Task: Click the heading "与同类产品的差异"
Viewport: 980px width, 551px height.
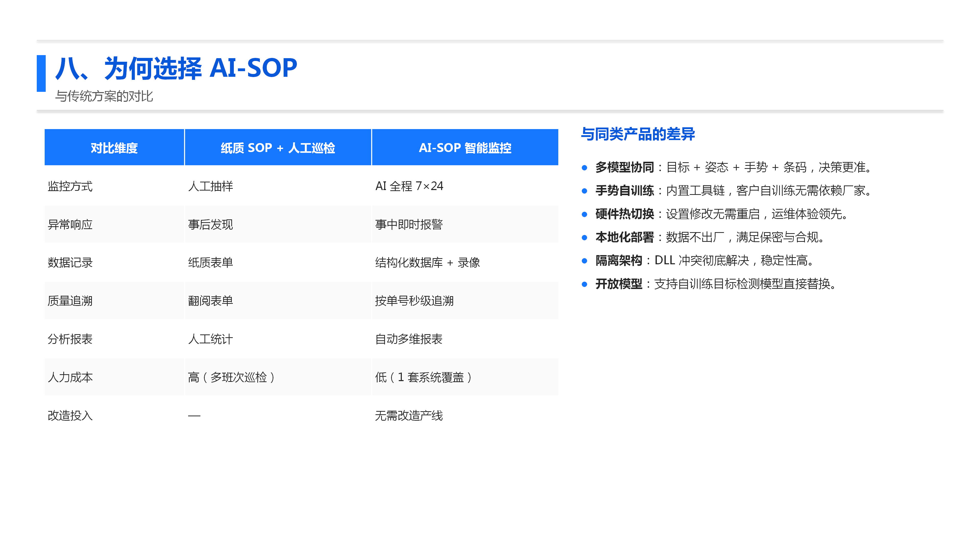Action: (638, 134)
